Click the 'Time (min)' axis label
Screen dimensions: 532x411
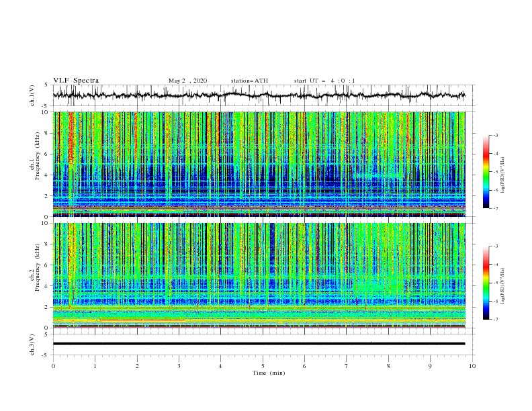tap(269, 373)
